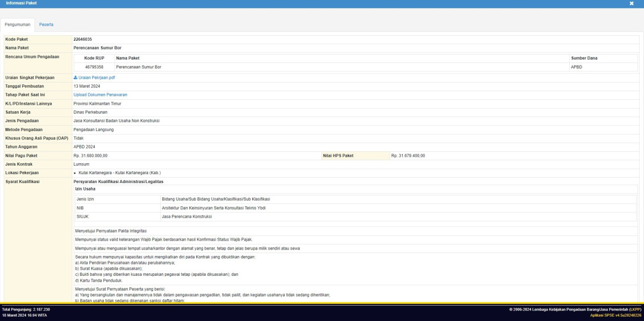Viewport: 644px width, 321px height.
Task: Click the Total Pengunjung counter in footer
Action: [26, 309]
